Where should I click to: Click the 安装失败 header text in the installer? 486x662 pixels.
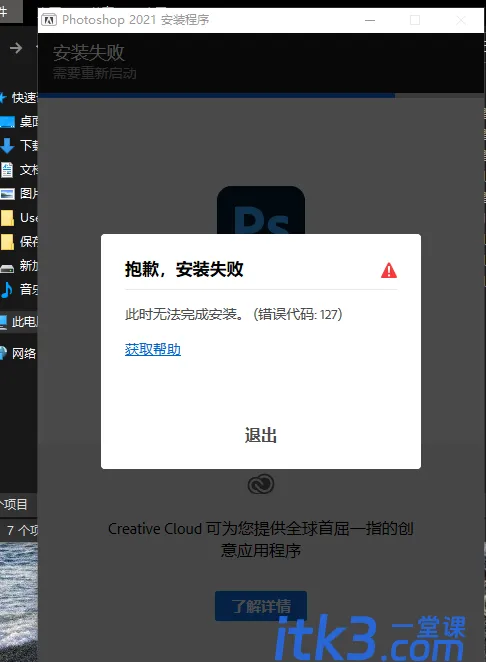(89, 53)
